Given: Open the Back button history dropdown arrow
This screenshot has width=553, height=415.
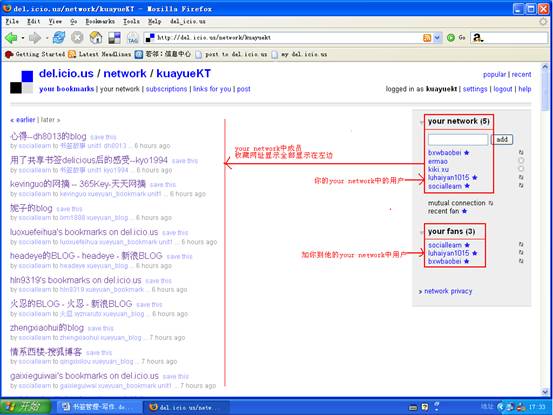Looking at the screenshot, I should (23, 38).
